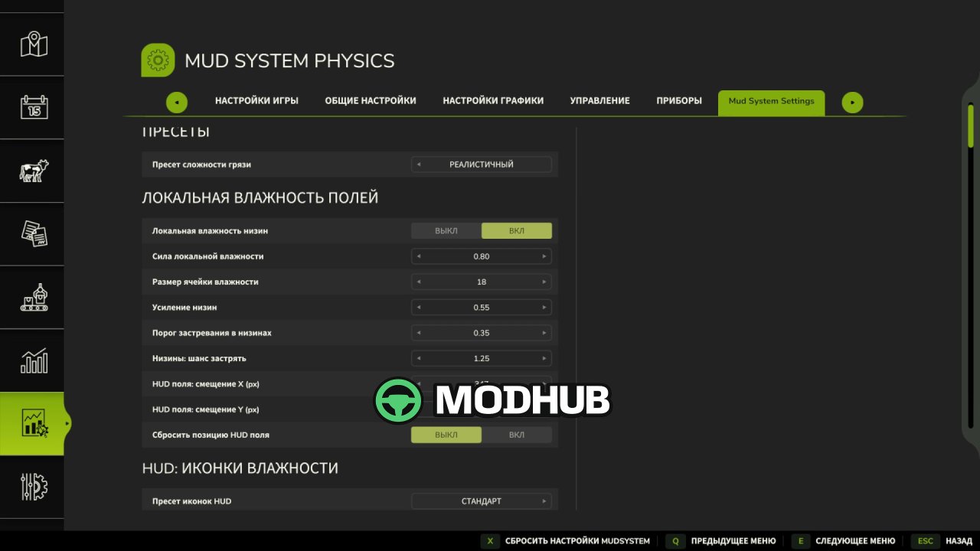The width and height of the screenshot is (980, 551).
Task: Switch to the Управление tab
Action: click(600, 101)
